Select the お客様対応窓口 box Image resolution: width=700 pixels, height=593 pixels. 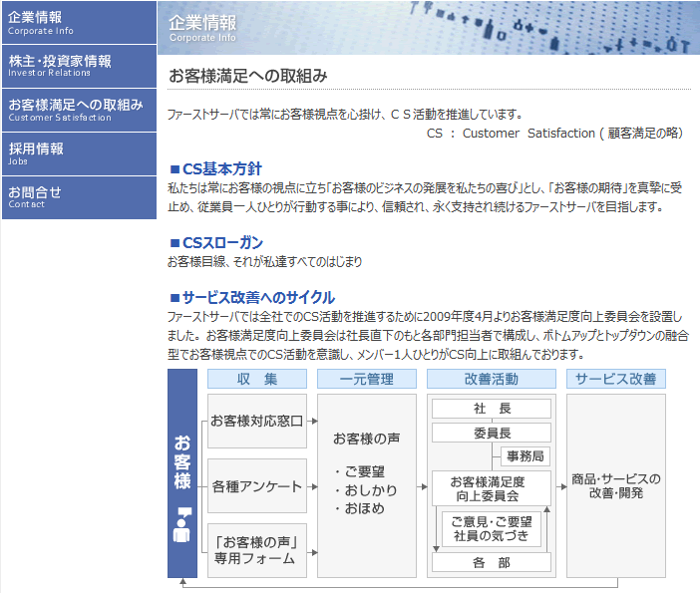coord(257,422)
